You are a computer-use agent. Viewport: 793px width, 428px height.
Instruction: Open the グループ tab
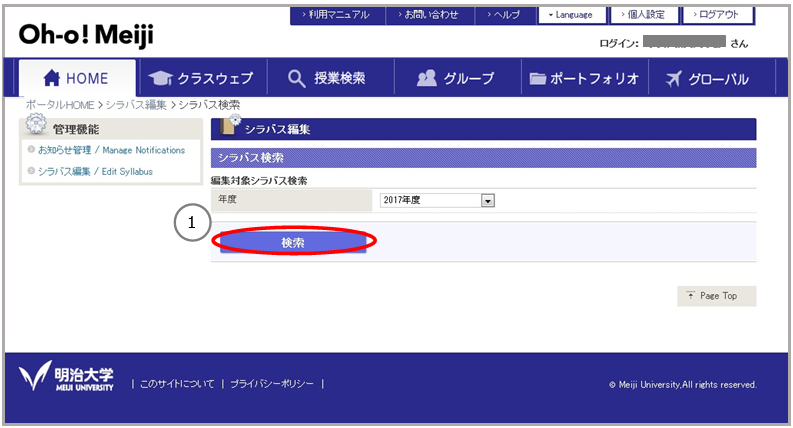(x=458, y=78)
